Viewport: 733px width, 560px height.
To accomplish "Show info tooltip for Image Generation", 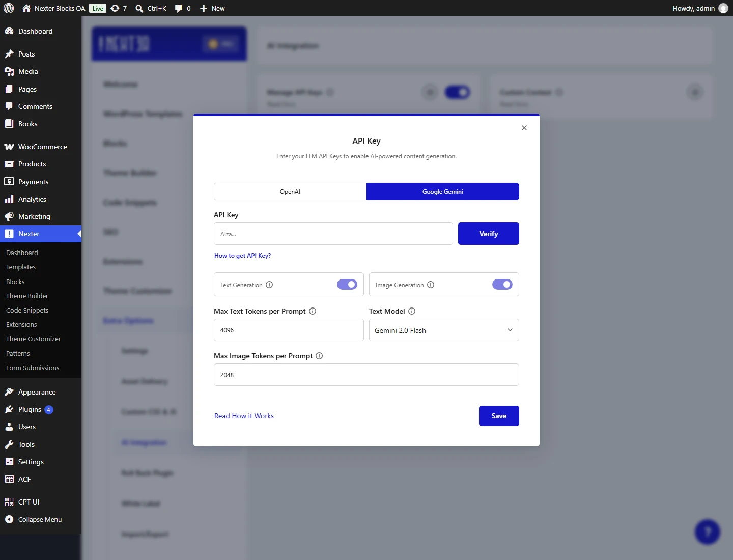I will (431, 285).
